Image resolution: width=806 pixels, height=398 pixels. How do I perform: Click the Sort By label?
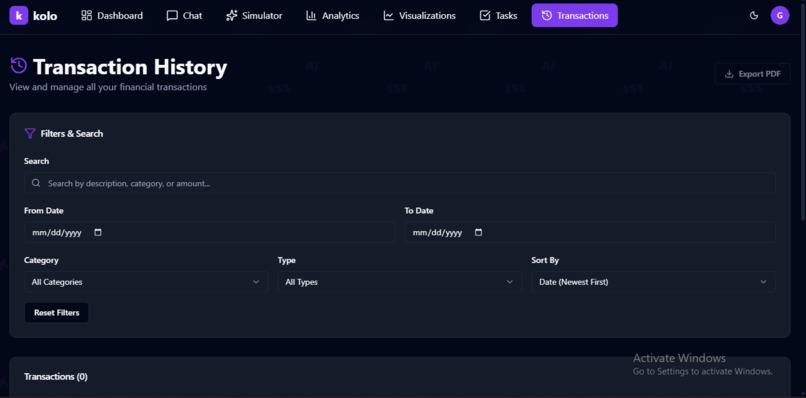click(x=545, y=260)
